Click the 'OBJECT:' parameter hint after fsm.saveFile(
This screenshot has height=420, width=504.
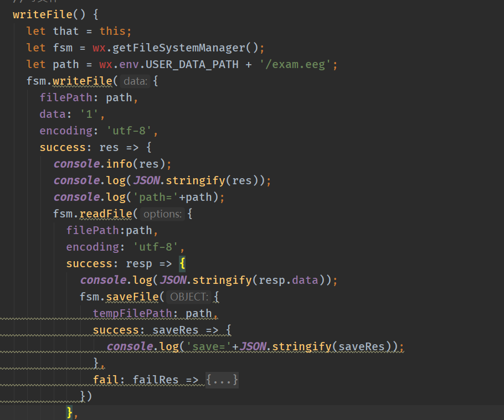pyautogui.click(x=189, y=297)
